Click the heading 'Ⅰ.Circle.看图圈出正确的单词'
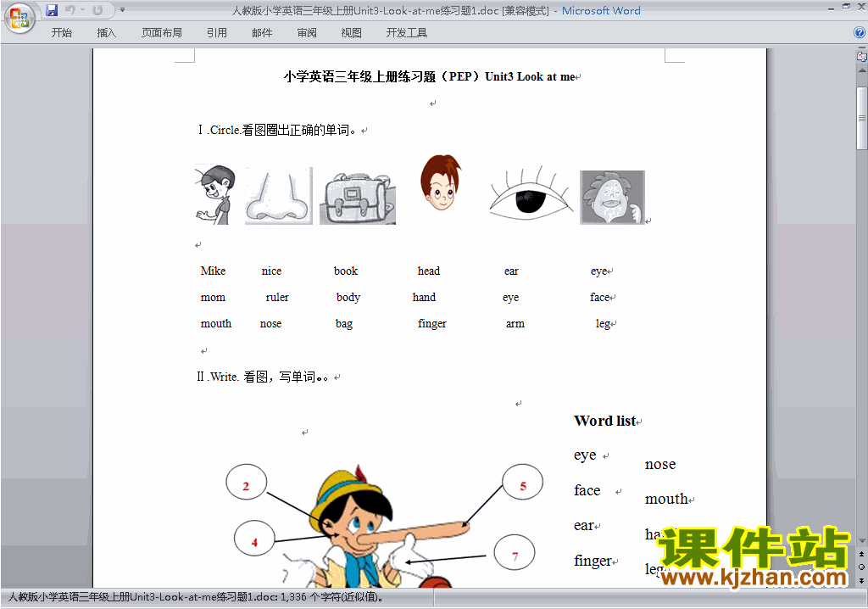 pos(276,131)
